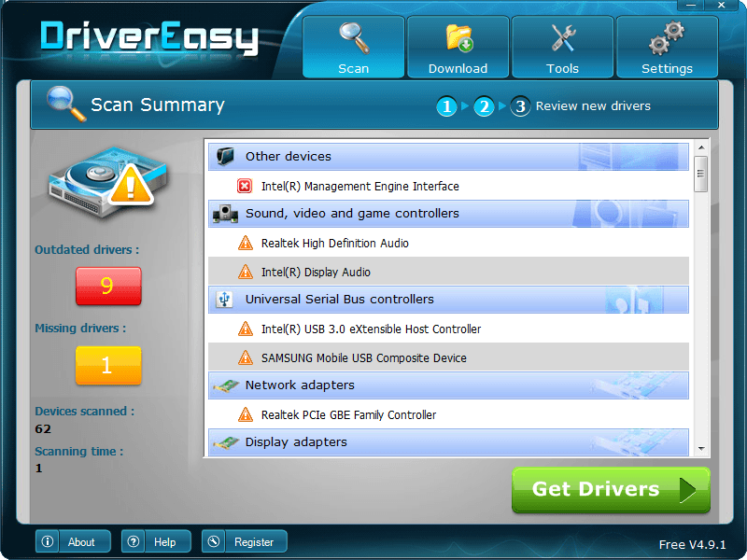Click warning icon beside Intel(R) Display Audio

pyautogui.click(x=246, y=272)
